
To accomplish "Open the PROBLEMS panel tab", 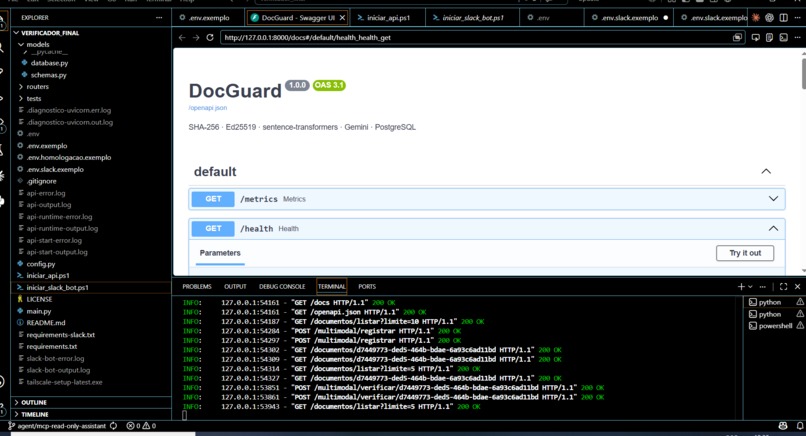I will (197, 286).
